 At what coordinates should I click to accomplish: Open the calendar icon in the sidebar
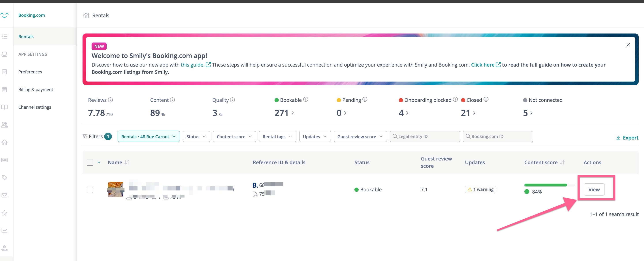[4, 89]
